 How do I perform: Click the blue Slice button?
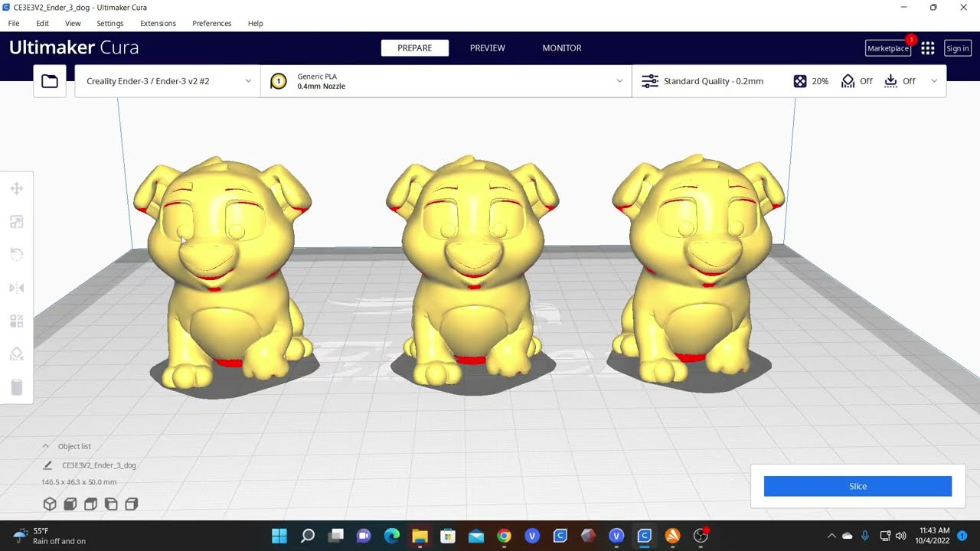pyautogui.click(x=857, y=486)
